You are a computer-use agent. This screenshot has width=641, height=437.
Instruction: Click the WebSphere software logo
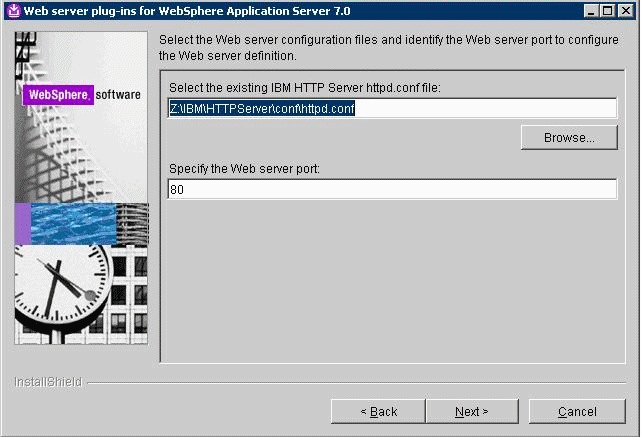(82, 95)
